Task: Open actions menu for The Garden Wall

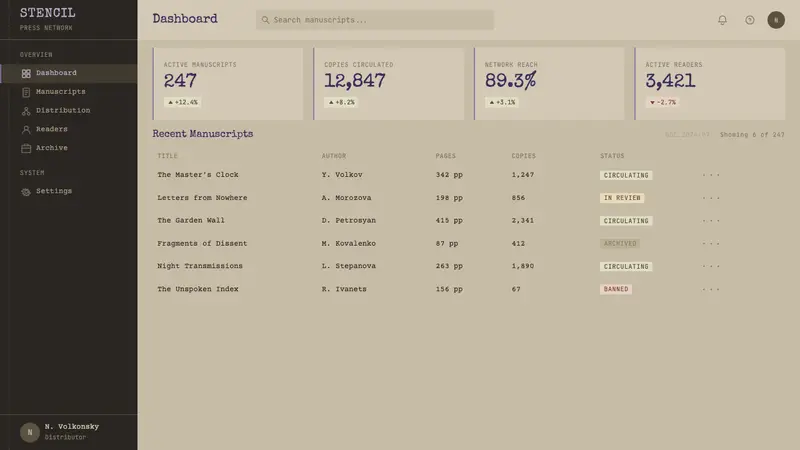Action: coord(711,221)
